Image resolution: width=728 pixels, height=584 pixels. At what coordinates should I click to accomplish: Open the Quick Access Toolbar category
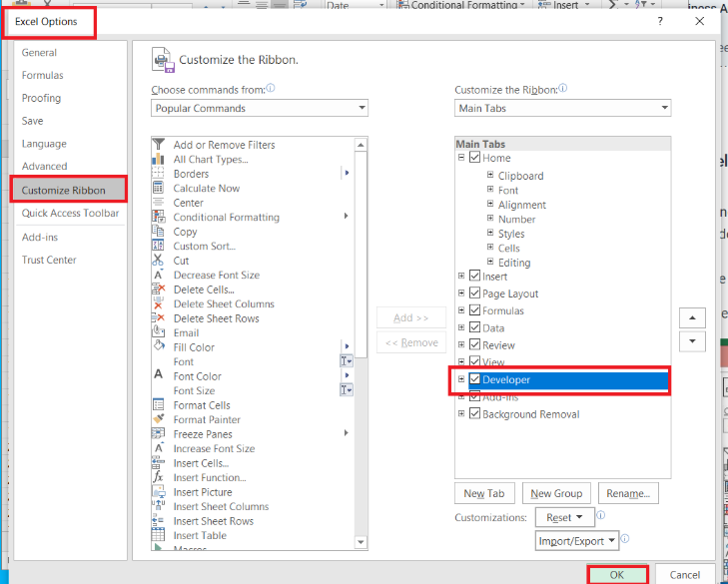[70, 213]
